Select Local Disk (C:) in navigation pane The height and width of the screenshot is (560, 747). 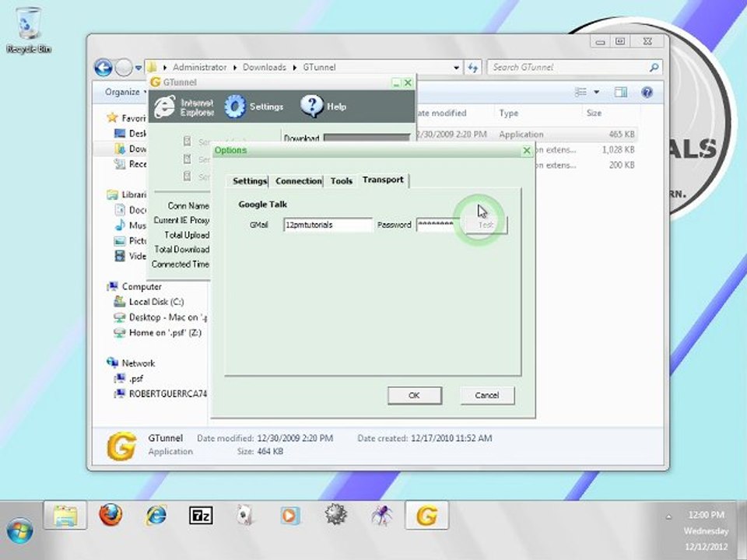(x=156, y=302)
